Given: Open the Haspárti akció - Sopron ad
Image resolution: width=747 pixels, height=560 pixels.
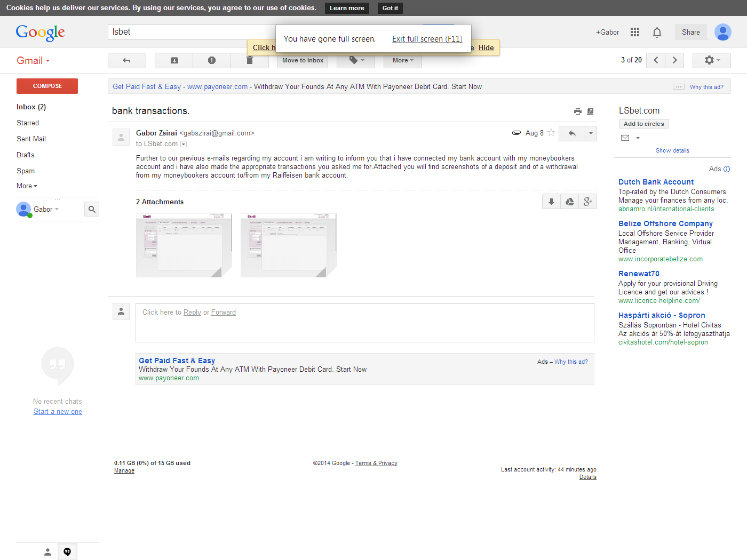Looking at the screenshot, I should (662, 315).
